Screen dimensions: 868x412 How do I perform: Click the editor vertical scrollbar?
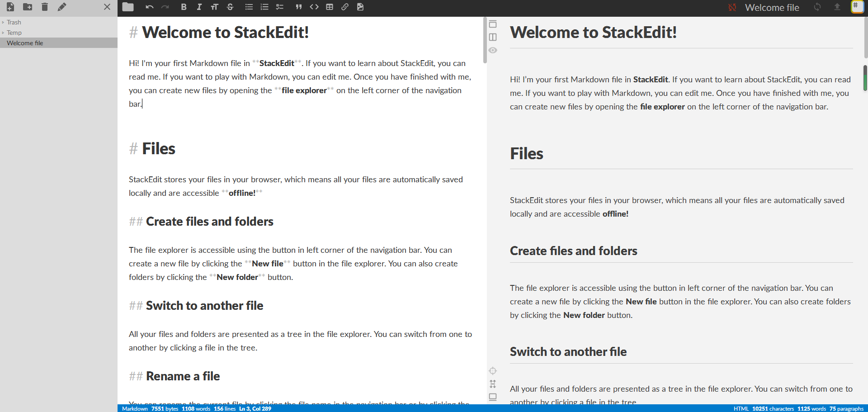[485, 41]
